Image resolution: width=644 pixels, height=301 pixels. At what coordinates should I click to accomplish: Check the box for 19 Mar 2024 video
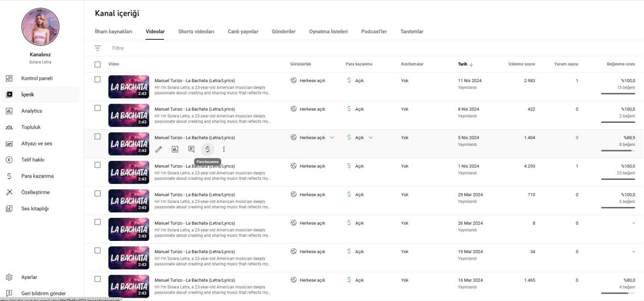coord(97,250)
